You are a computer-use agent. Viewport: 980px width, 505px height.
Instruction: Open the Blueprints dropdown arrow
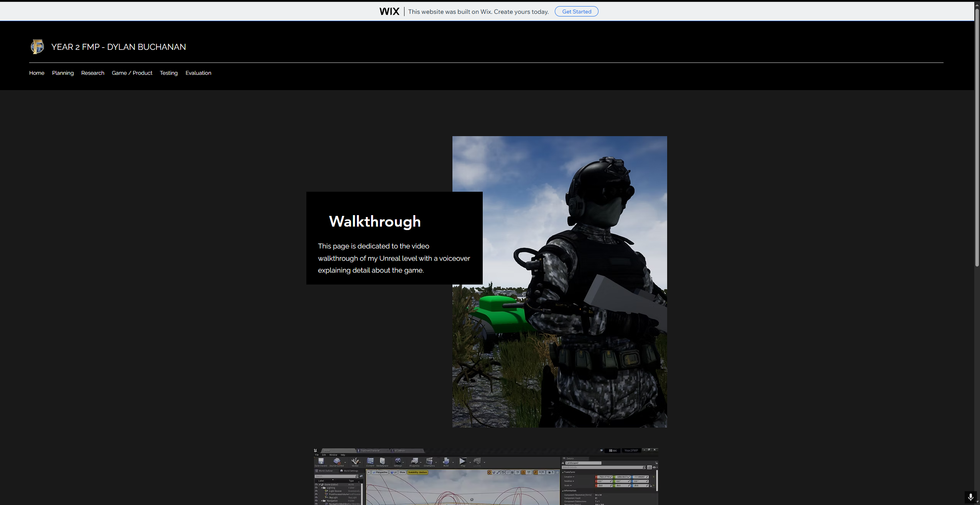pyautogui.click(x=421, y=462)
